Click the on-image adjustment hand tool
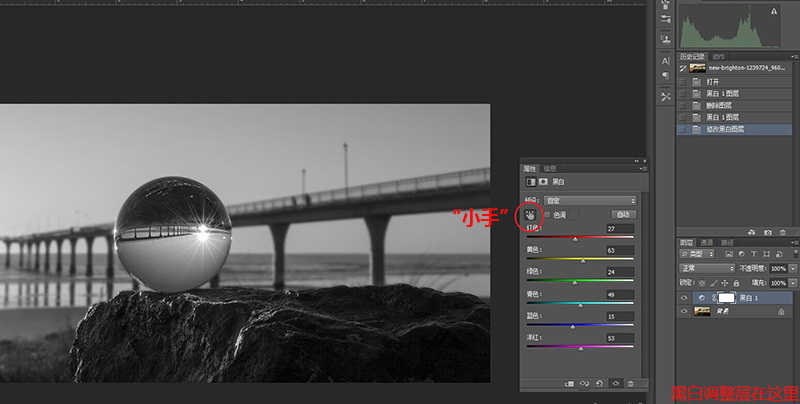 (x=529, y=214)
